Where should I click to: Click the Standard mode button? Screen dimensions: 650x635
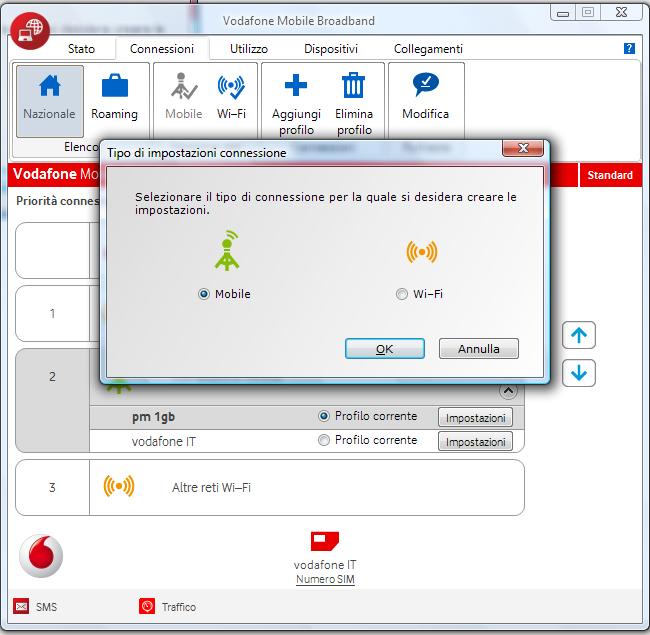[610, 175]
